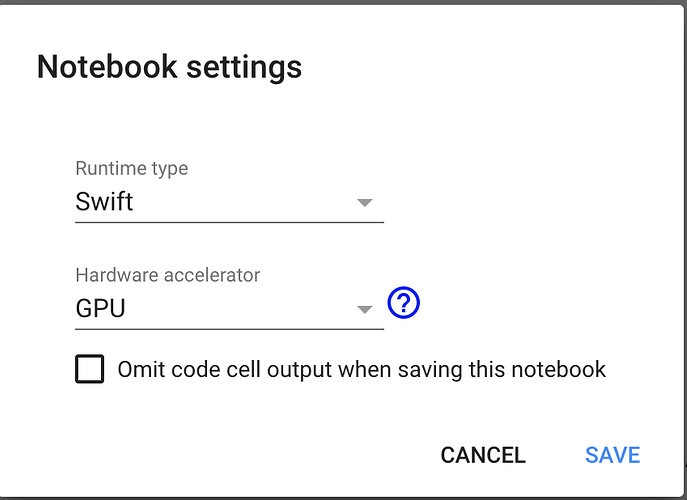Click the underline beneath the GPU field
The image size is (687, 500).
pyautogui.click(x=229, y=328)
